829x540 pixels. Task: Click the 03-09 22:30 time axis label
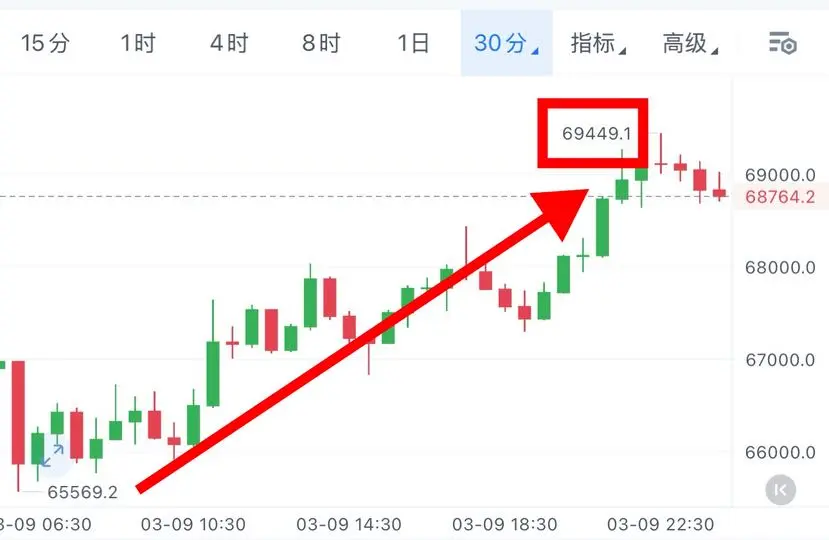(660, 525)
